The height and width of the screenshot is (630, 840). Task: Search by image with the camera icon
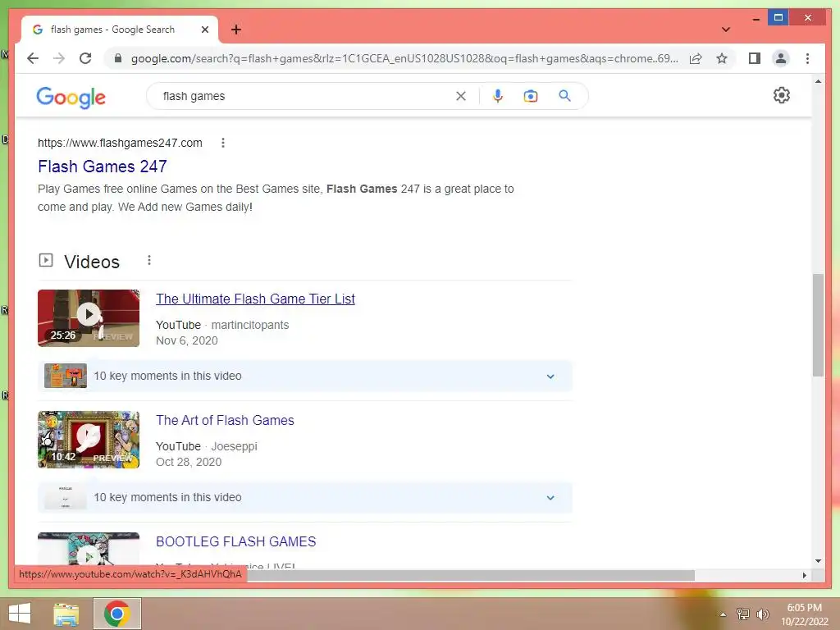click(x=531, y=96)
